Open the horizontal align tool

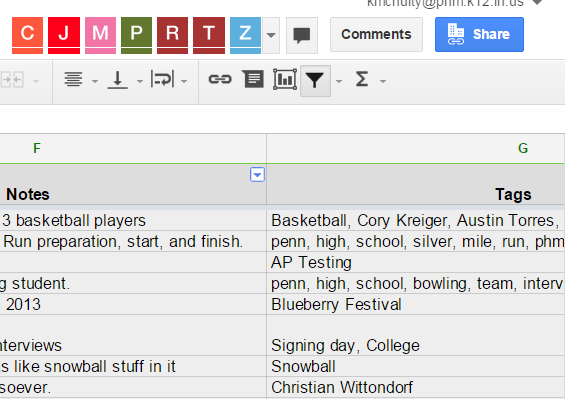[x=74, y=80]
